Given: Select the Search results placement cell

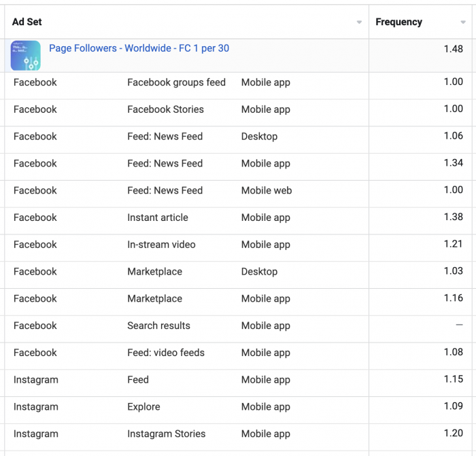Looking at the screenshot, I should tap(158, 326).
